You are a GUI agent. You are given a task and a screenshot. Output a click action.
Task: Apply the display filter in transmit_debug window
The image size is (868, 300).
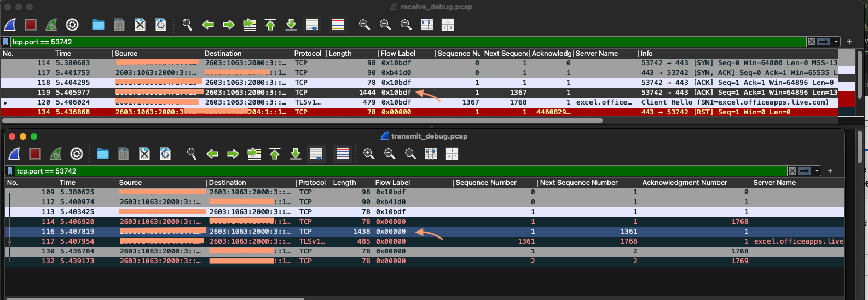(804, 171)
